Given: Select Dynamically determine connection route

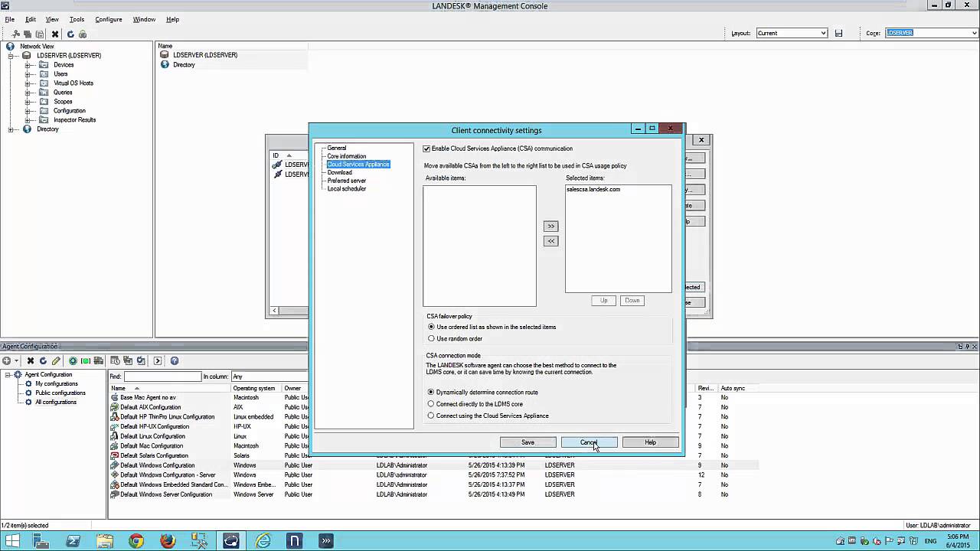Looking at the screenshot, I should (431, 392).
